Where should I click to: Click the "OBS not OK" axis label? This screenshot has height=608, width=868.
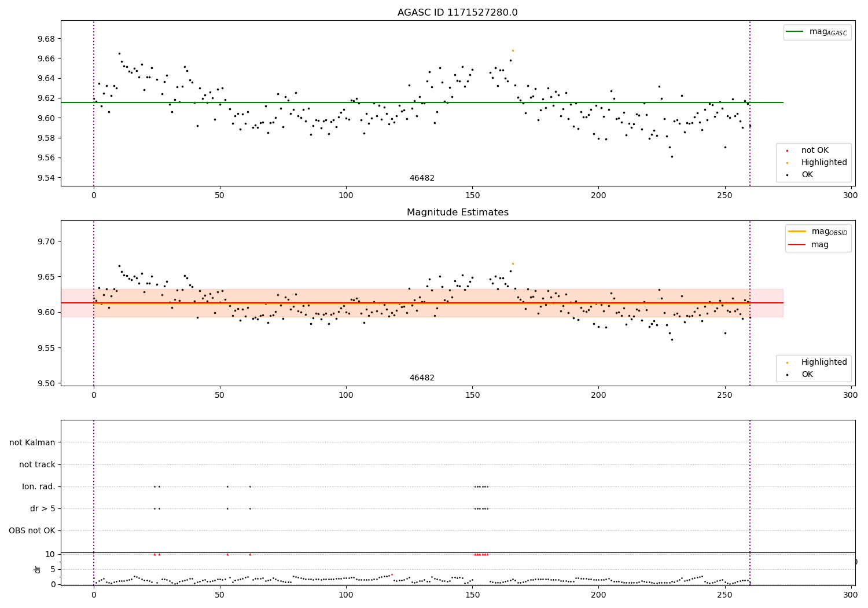32,531
